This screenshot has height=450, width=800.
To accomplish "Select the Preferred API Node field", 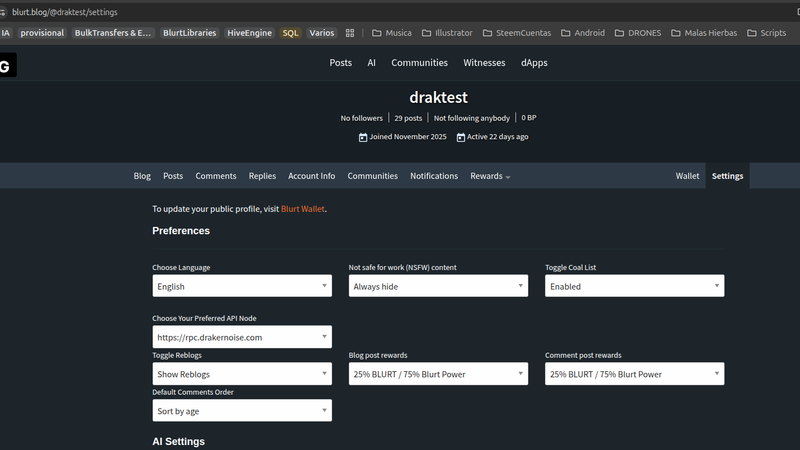I will (241, 337).
